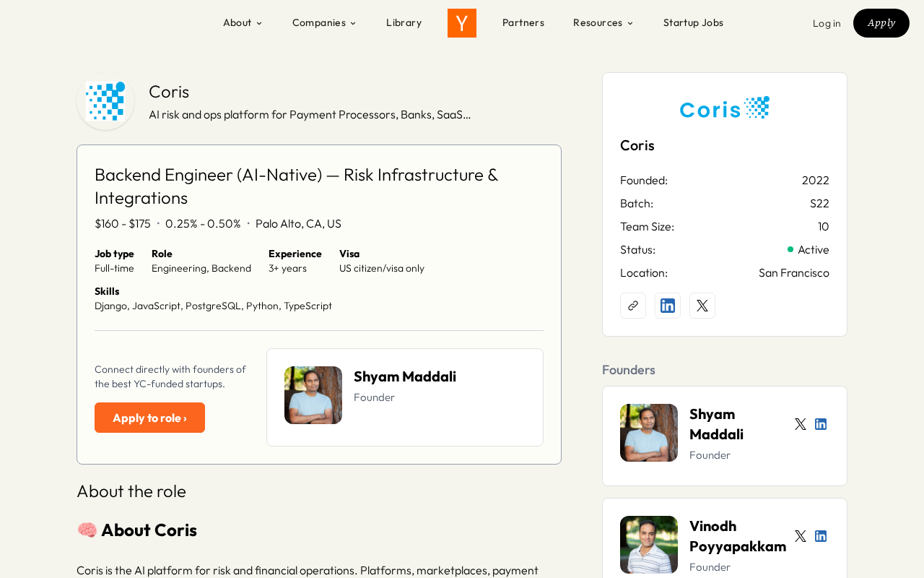The height and width of the screenshot is (578, 924).
Task: Click the equity range "0.25% - 0.50%"
Action: tap(203, 224)
